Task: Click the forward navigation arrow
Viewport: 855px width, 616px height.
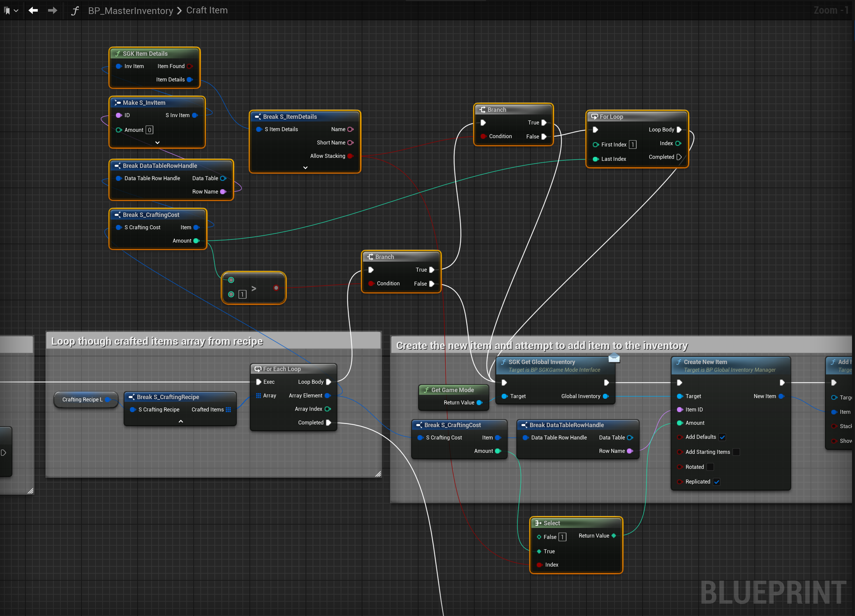Action: 52,11
